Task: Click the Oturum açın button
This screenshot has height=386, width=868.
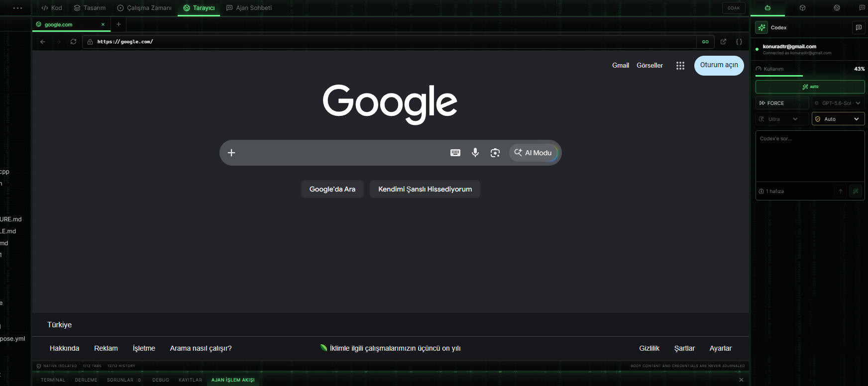Action: (x=719, y=65)
